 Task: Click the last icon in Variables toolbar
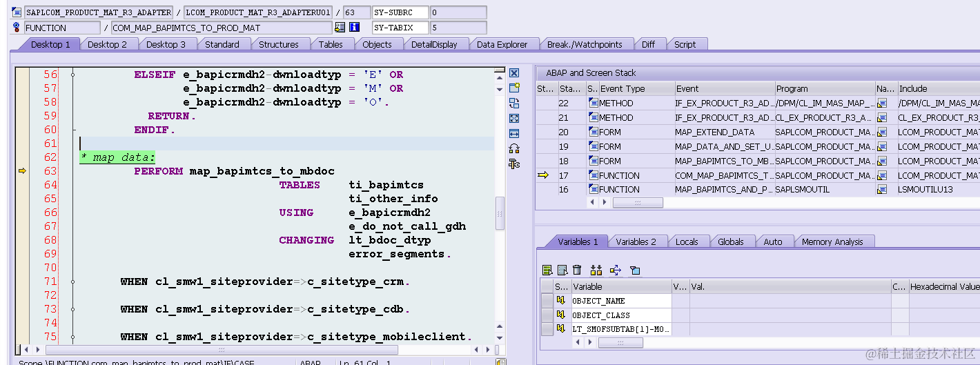pos(636,270)
